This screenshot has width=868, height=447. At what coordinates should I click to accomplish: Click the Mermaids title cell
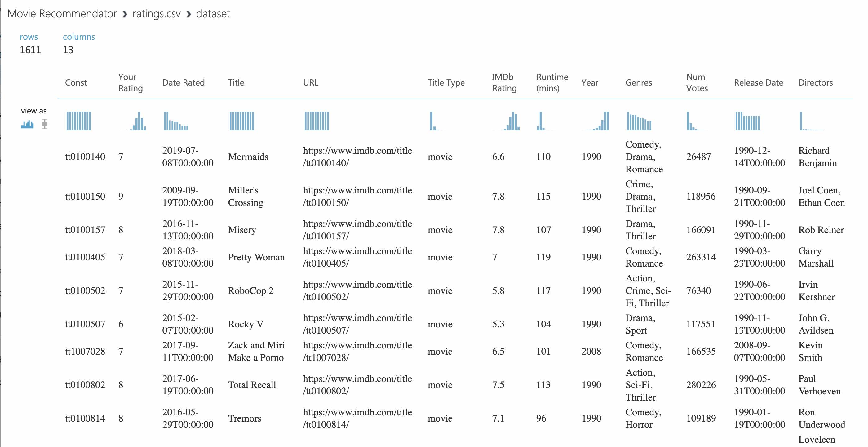tap(248, 157)
